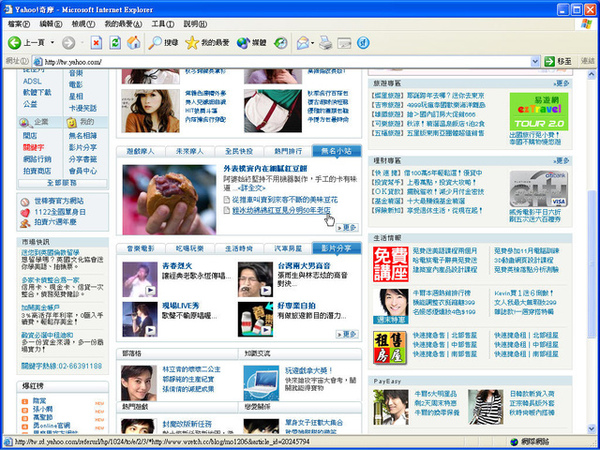
Task: Open the 檢視(V) menu
Action: pos(83,24)
